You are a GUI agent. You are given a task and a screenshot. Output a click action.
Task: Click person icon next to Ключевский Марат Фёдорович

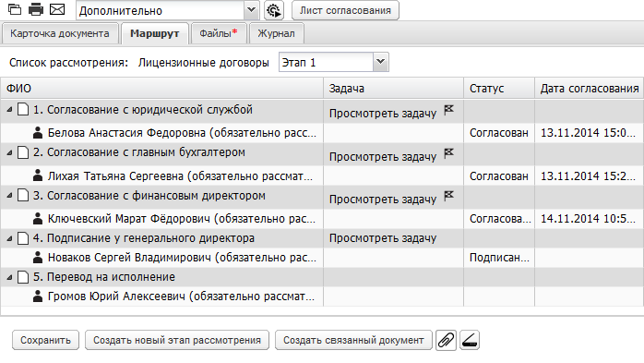pos(38,218)
